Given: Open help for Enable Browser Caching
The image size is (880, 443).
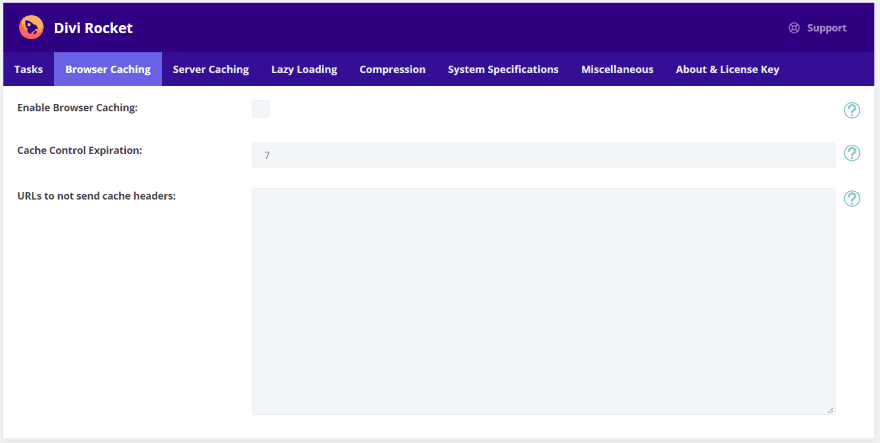Looking at the screenshot, I should [851, 110].
